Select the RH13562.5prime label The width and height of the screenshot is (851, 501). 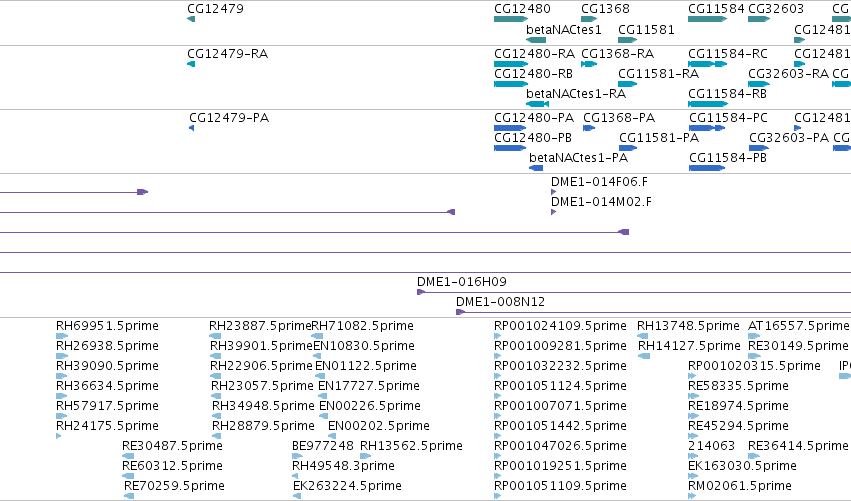coord(411,446)
